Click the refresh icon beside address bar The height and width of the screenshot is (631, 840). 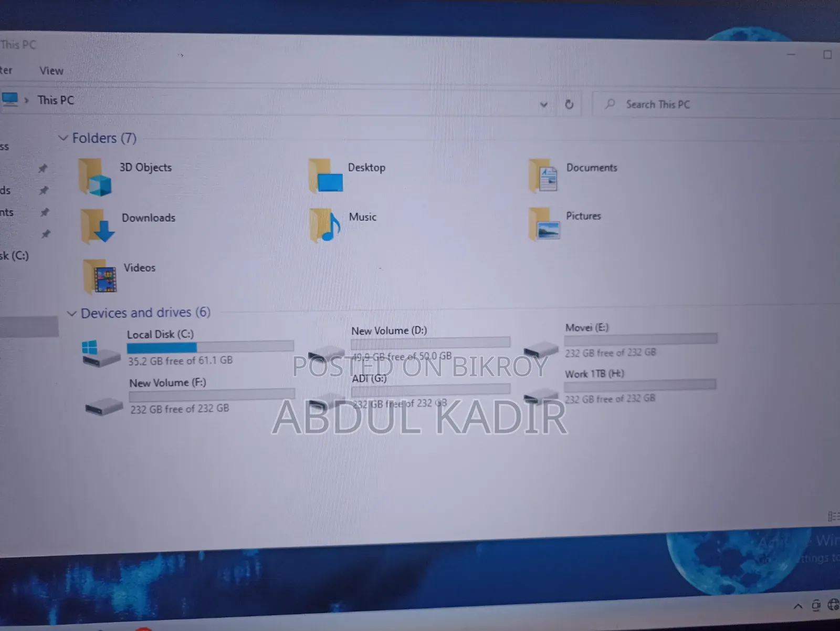tap(569, 104)
